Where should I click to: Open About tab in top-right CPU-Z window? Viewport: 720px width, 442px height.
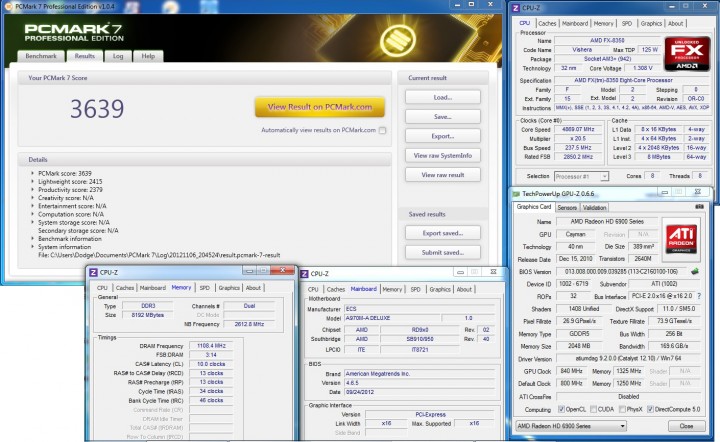tap(675, 23)
